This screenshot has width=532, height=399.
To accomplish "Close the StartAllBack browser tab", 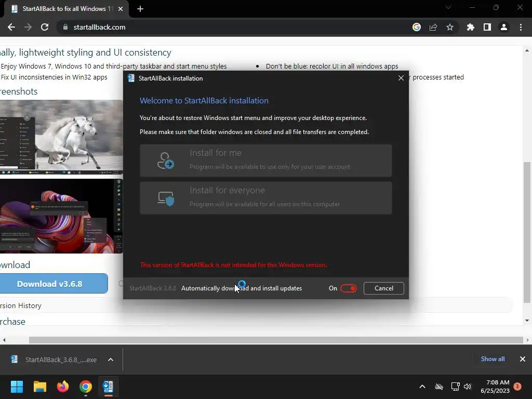I will 121,9.
